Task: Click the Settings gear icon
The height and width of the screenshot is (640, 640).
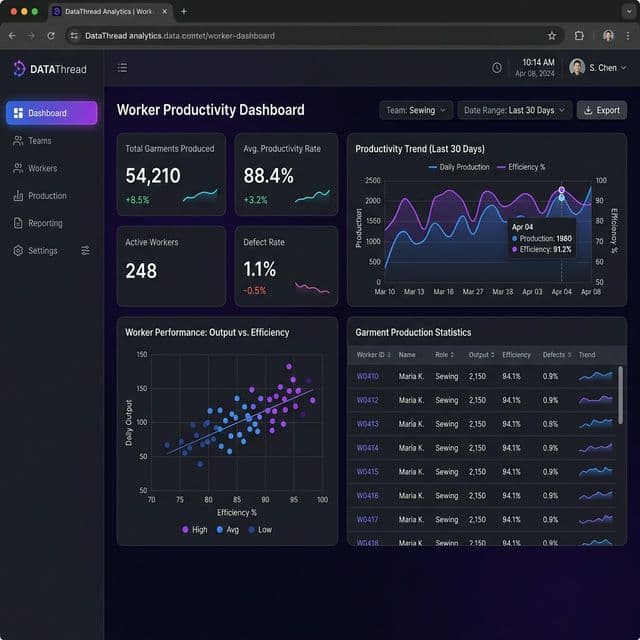Action: click(18, 251)
